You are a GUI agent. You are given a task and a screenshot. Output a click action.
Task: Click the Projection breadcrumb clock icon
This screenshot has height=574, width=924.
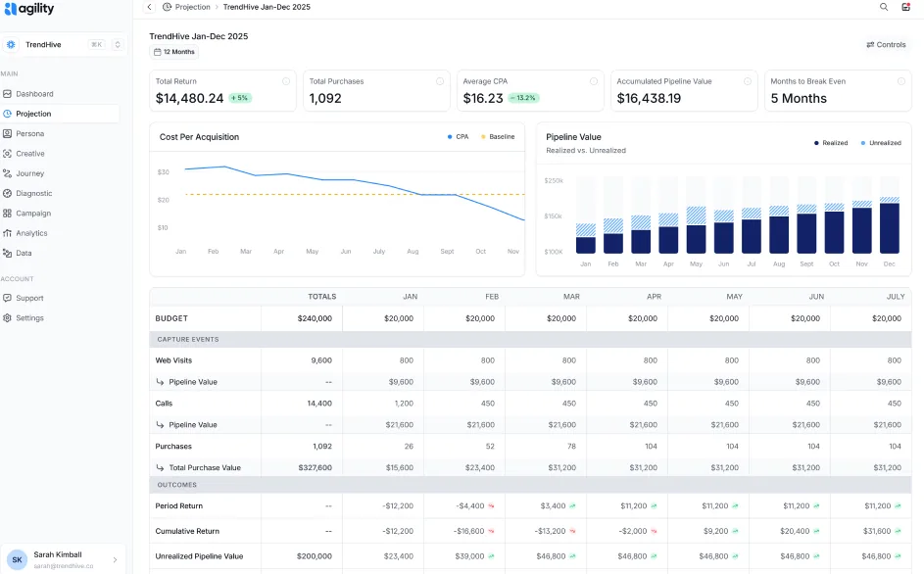point(168,7)
